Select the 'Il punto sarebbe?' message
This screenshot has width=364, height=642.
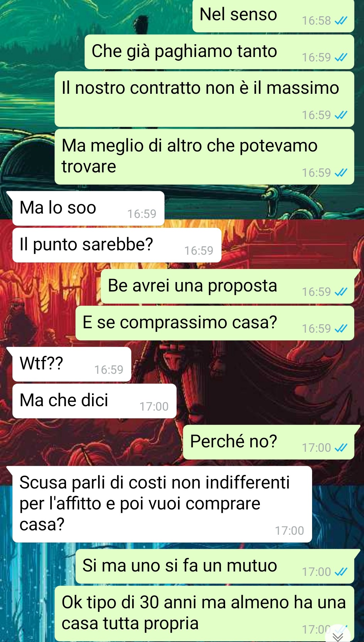(x=117, y=245)
